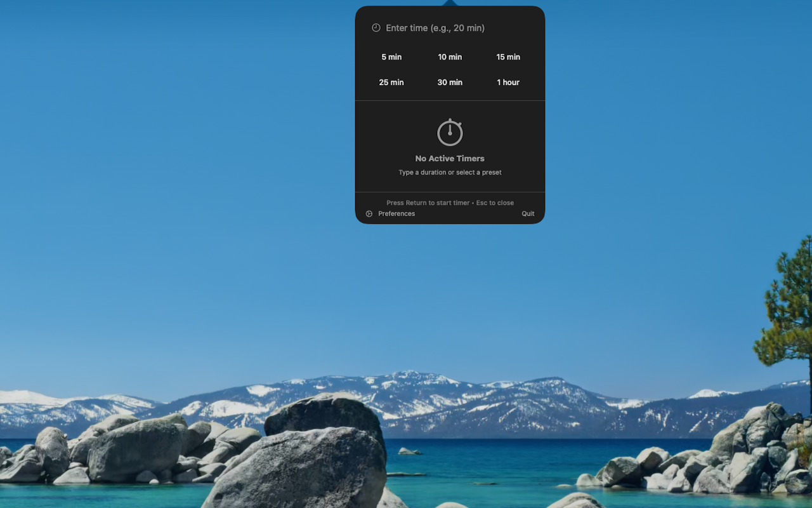Image resolution: width=812 pixels, height=508 pixels.
Task: Click the 'Type a duration or select a preset' hint
Action: pyautogui.click(x=450, y=172)
